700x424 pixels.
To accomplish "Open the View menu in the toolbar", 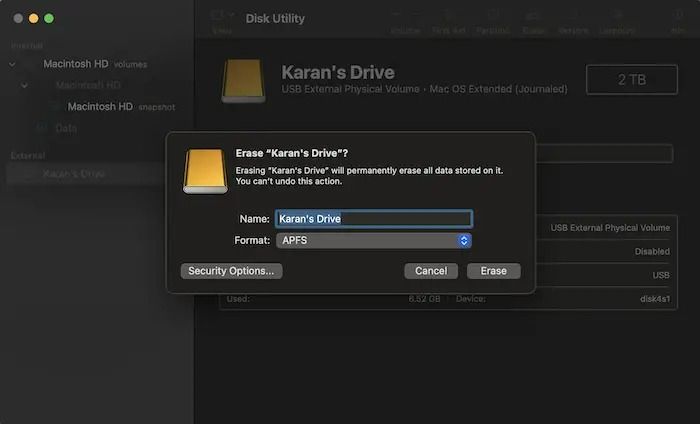I will tap(222, 21).
